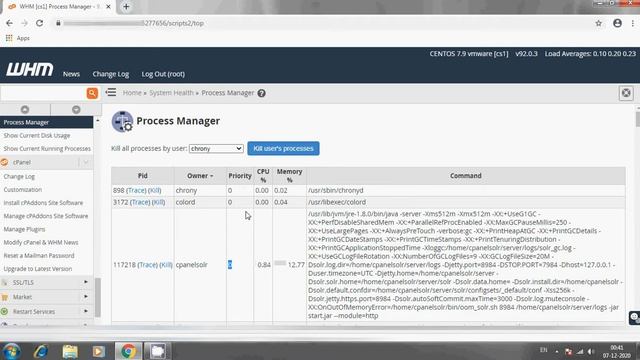
Task: Open Show Current Running Processes item
Action: click(47, 149)
